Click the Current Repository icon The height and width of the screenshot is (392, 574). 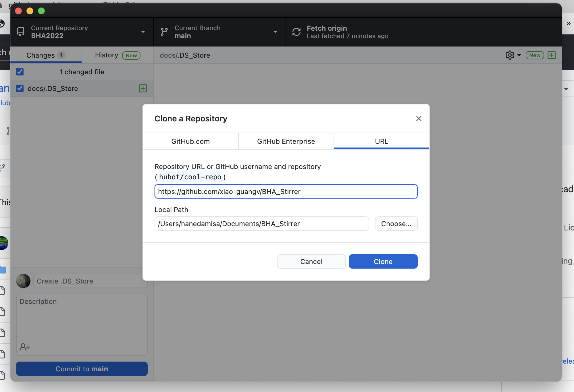click(x=21, y=32)
